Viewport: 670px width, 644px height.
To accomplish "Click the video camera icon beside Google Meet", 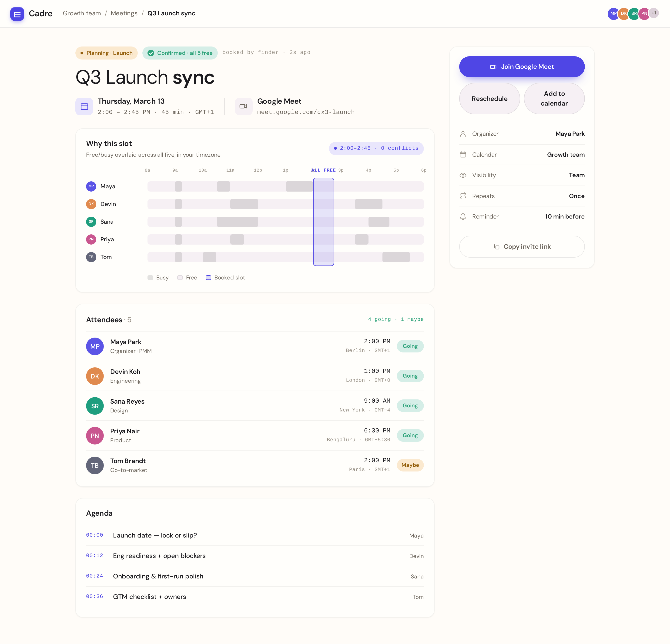I will pyautogui.click(x=243, y=106).
